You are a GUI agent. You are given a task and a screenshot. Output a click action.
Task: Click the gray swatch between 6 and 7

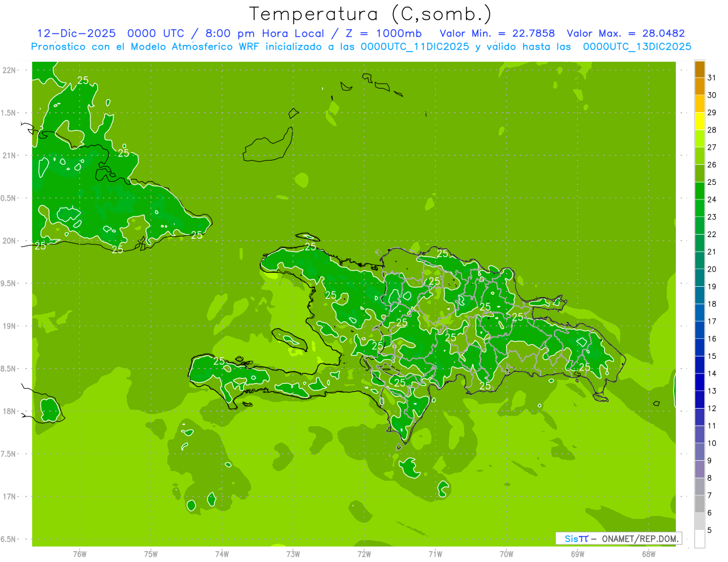[x=699, y=504]
